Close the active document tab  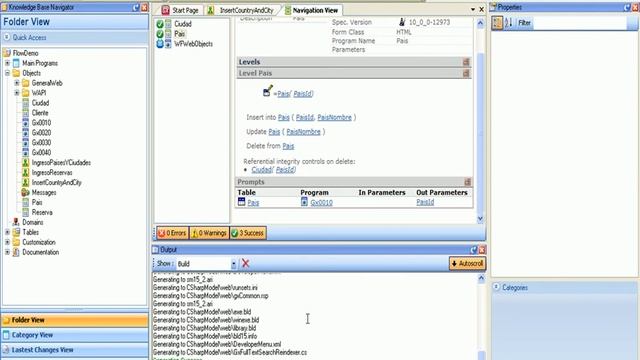(481, 9)
